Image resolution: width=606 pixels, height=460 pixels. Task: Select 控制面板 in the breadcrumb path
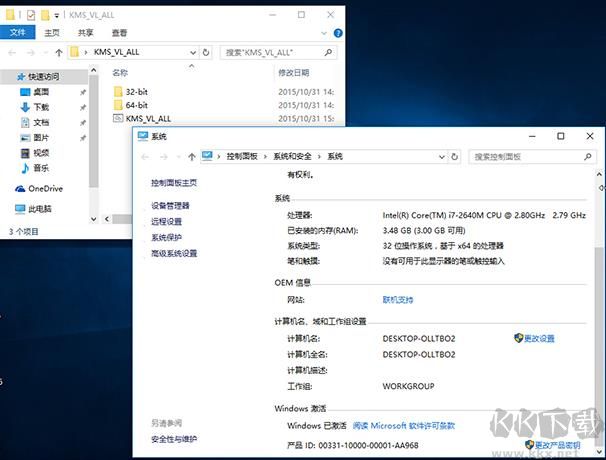pyautogui.click(x=242, y=157)
